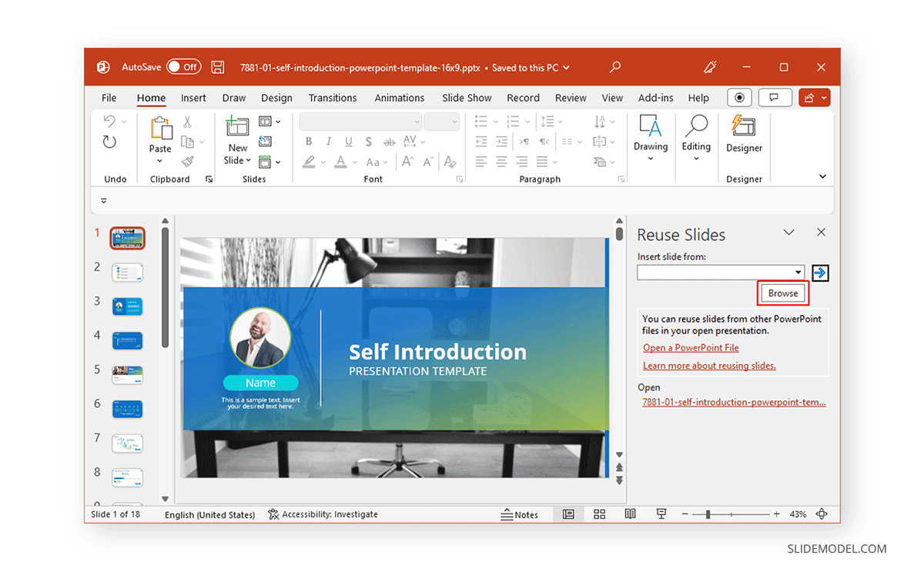924x572 pixels.
Task: Click the Format Painter brush icon
Action: click(x=187, y=161)
